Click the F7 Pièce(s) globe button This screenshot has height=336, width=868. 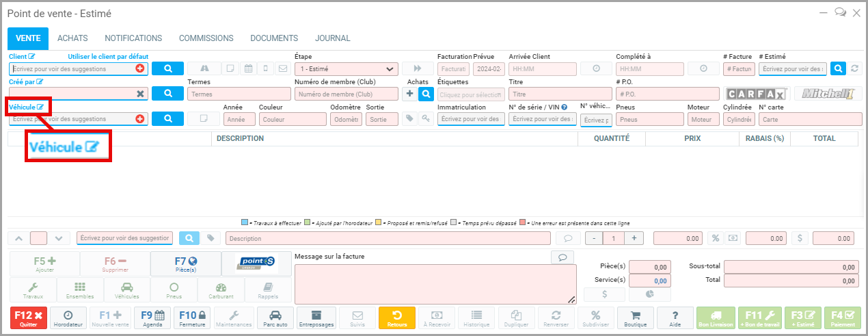pos(185,263)
